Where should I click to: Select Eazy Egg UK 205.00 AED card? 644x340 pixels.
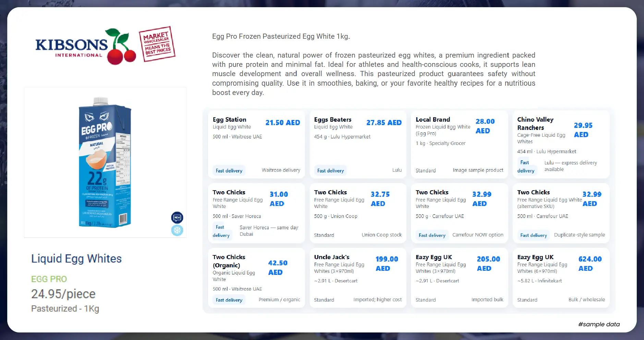459,278
